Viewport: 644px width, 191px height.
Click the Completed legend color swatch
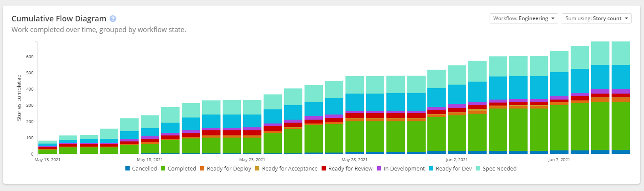tap(163, 169)
